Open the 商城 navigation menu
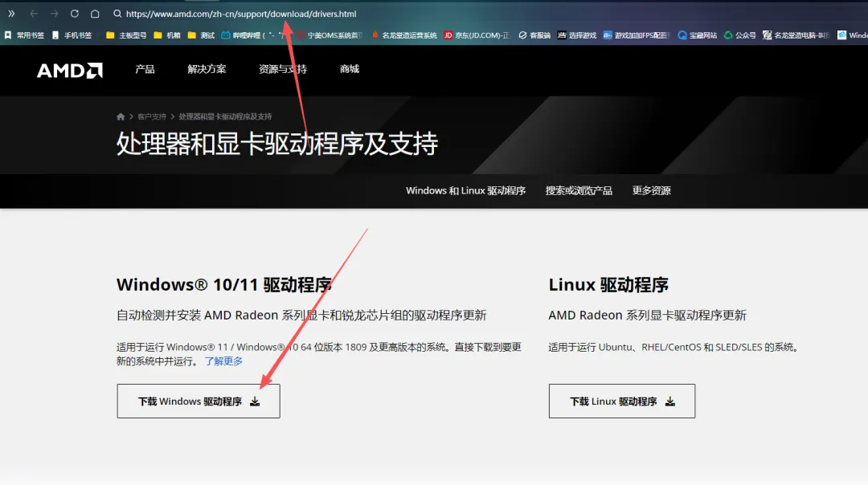 [350, 69]
